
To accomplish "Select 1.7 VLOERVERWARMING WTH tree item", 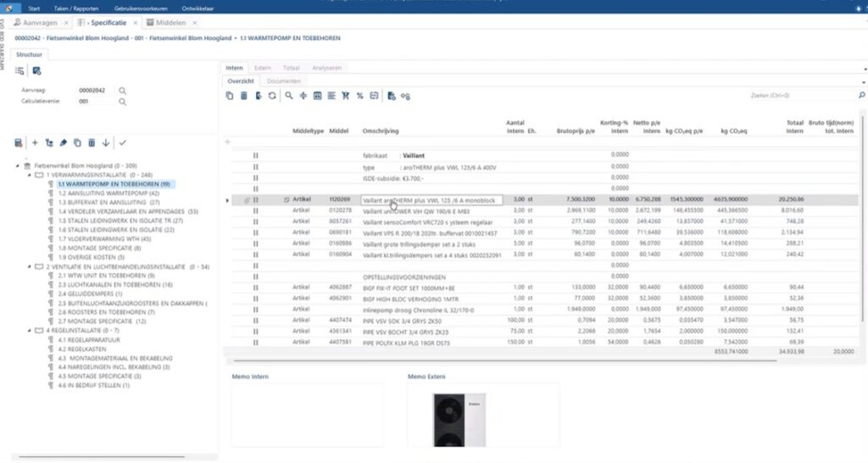I will (104, 239).
